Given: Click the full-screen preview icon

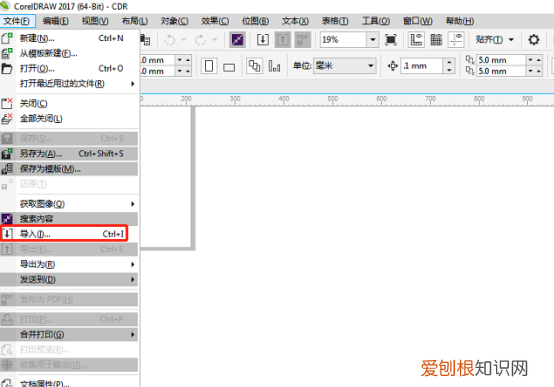Looking at the screenshot, I should [x=390, y=40].
